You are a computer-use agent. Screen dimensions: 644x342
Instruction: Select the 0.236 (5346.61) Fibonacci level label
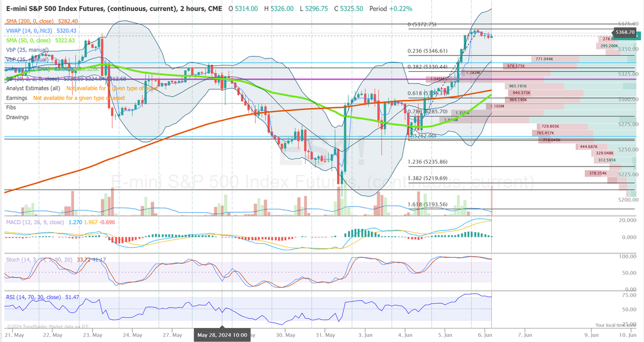tap(427, 51)
